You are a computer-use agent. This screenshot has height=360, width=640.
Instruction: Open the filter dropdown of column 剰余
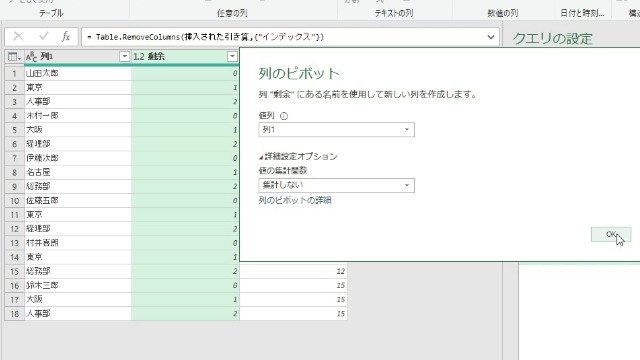(232, 57)
